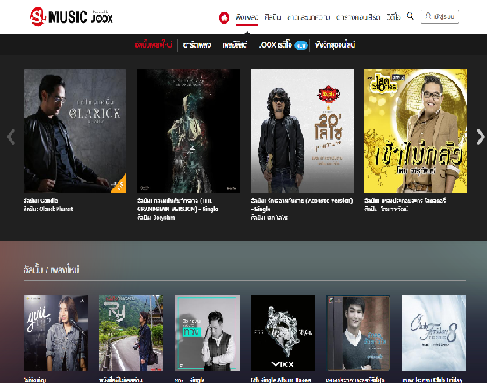The height and width of the screenshot is (385, 488).
Task: Open the mountain road album thumbnail
Action: [x=131, y=333]
